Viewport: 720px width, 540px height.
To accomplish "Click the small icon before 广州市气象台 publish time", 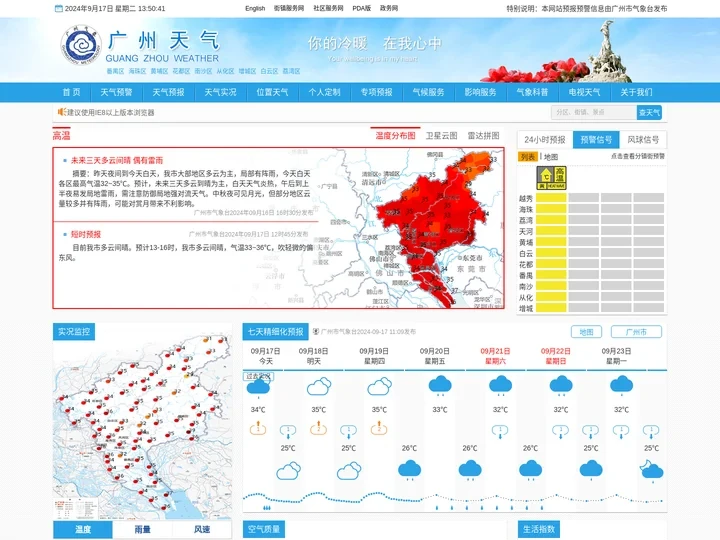I will pos(315,331).
